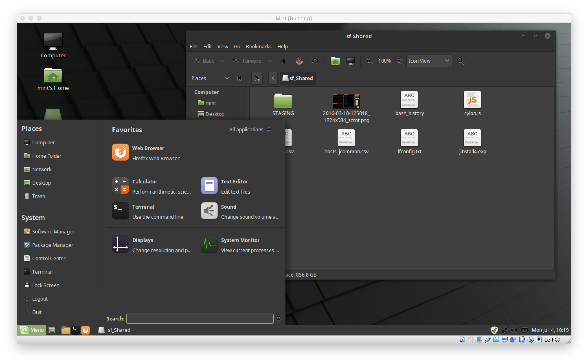This screenshot has width=588, height=364.
Task: Show All applications
Action: (x=250, y=130)
